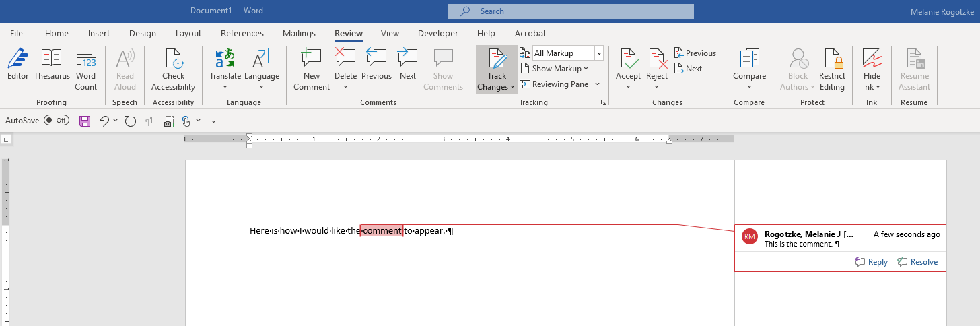The image size is (980, 326).
Task: Switch to the Layout tab
Action: (x=188, y=33)
